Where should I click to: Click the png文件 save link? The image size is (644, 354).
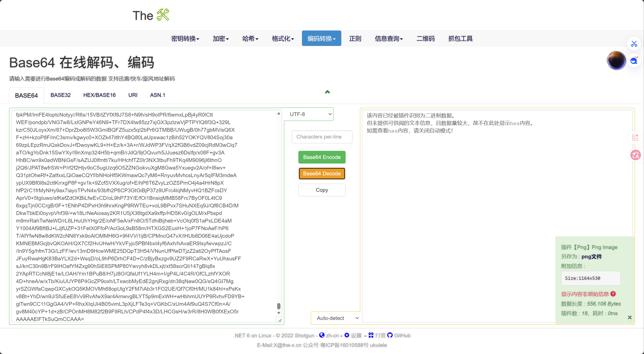point(591,257)
